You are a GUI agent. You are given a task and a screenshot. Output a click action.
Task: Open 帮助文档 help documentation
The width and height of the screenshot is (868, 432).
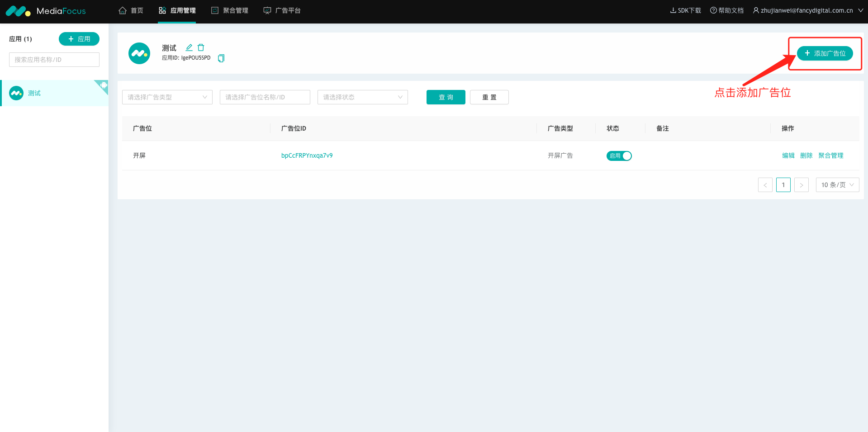point(726,10)
